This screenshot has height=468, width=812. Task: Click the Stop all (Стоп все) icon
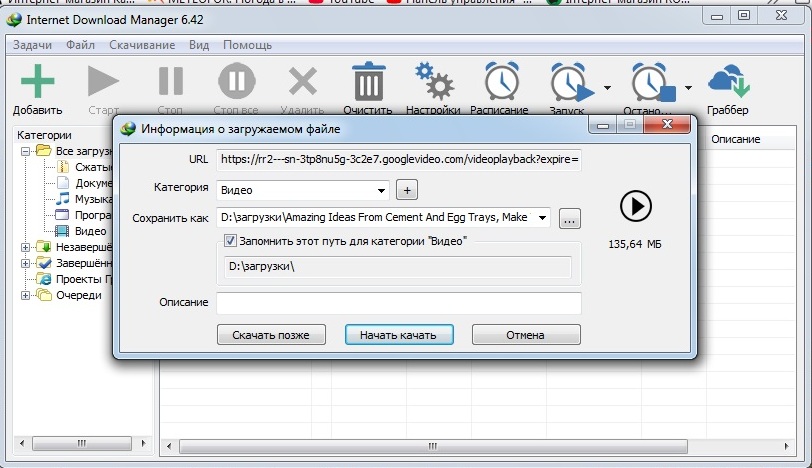pos(237,81)
